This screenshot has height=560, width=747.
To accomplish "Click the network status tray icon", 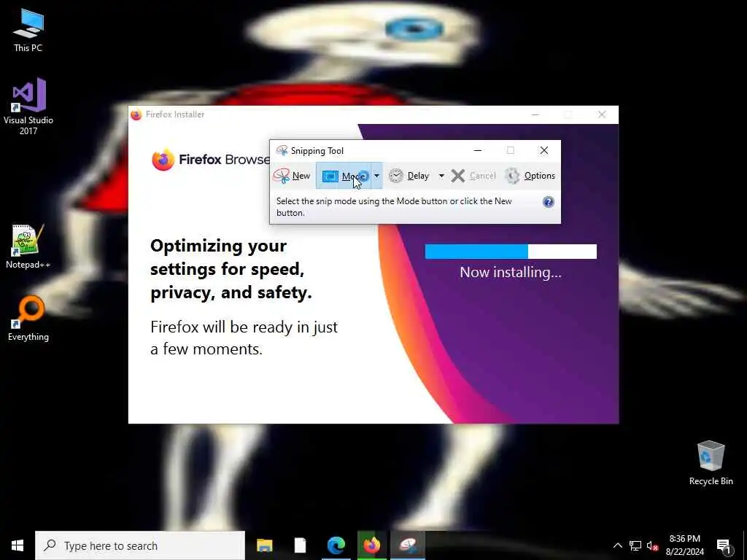I will pyautogui.click(x=635, y=545).
